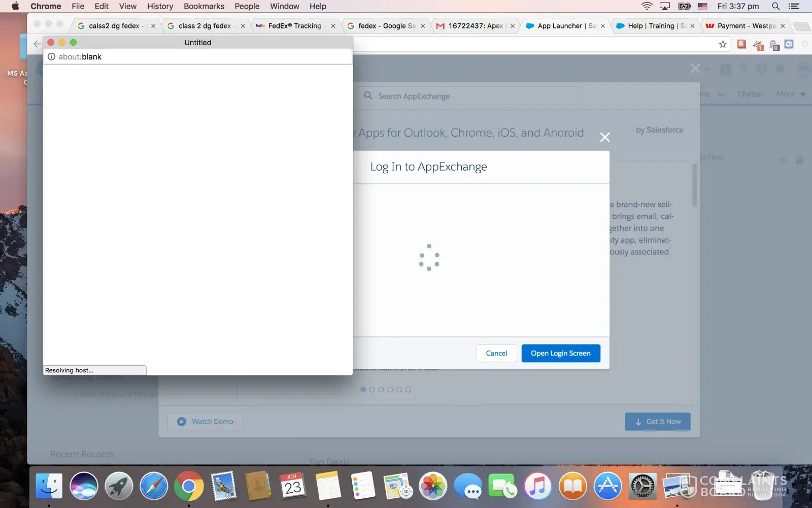Select the fifth carousel page dot
Screen dimensions: 812x508
tap(399, 390)
